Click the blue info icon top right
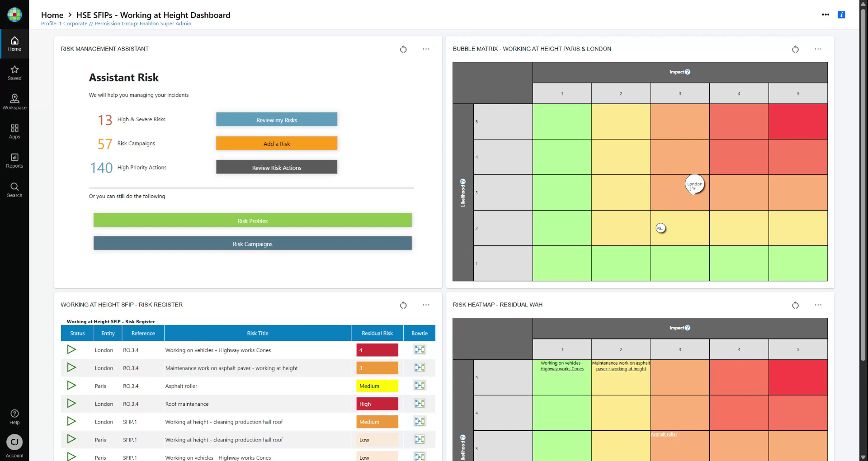868x461 pixels. point(841,15)
